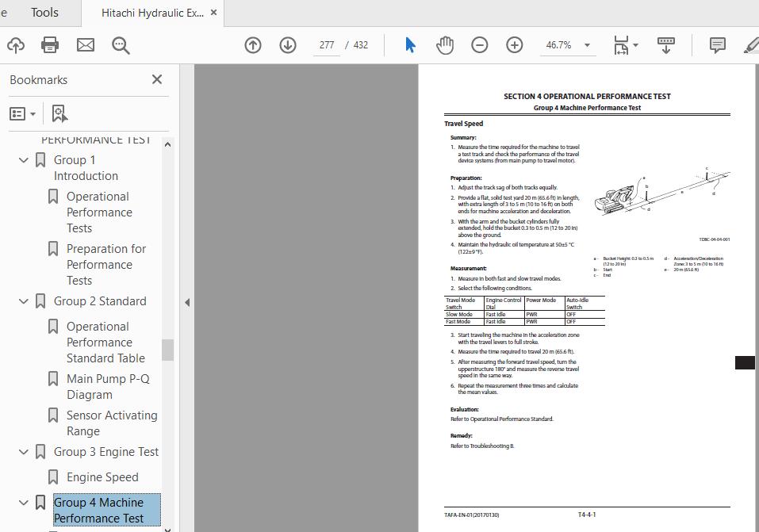Send file by email envelope icon
The image size is (759, 532).
point(86,45)
